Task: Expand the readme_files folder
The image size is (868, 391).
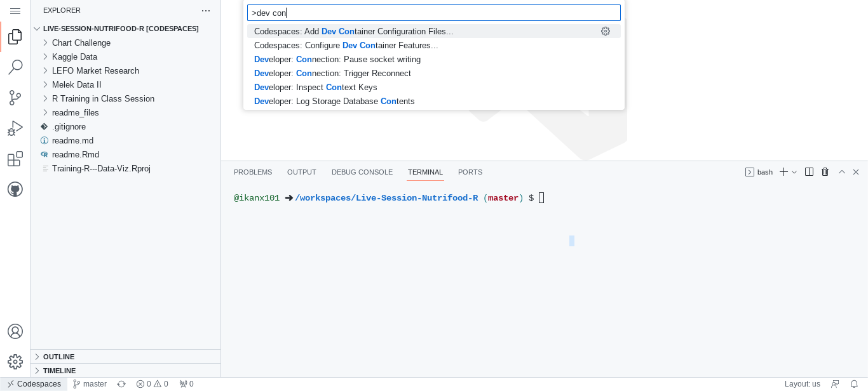Action: tap(126, 112)
